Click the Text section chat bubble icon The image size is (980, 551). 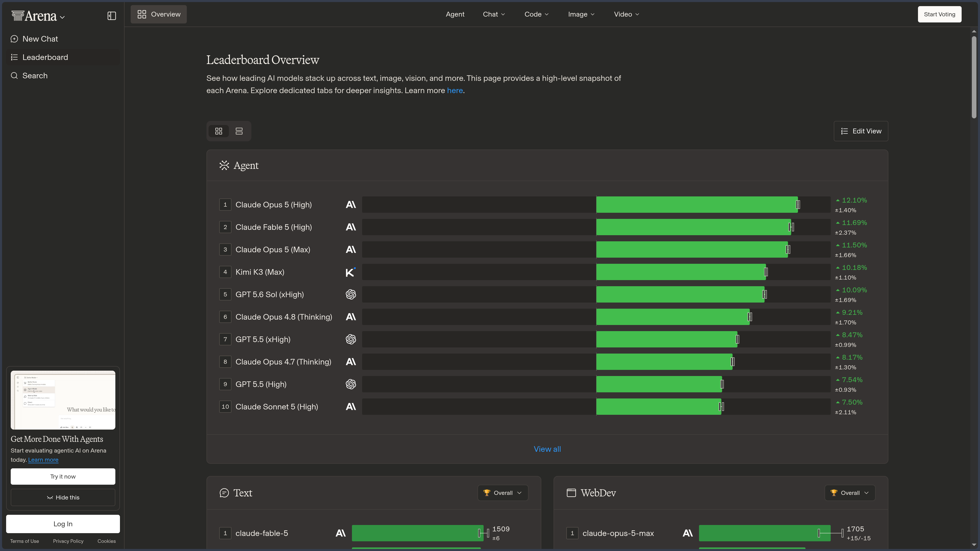click(x=224, y=493)
